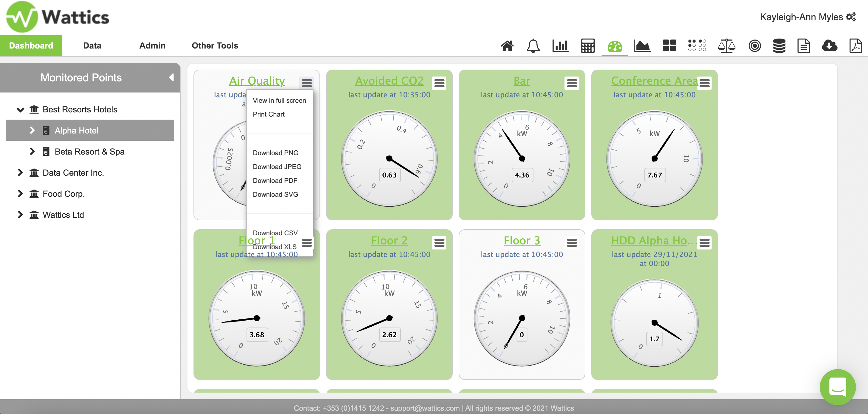Open the balance scales comparison icon

(726, 46)
